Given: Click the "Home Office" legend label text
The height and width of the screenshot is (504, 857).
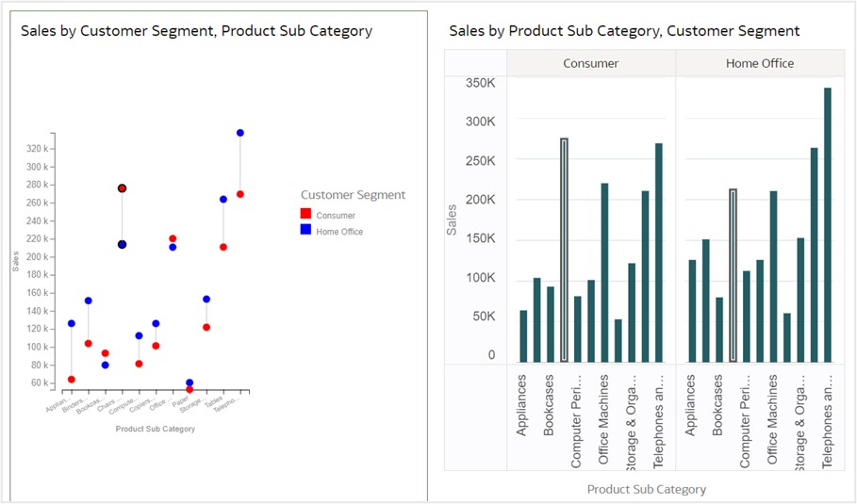Looking at the screenshot, I should (339, 231).
